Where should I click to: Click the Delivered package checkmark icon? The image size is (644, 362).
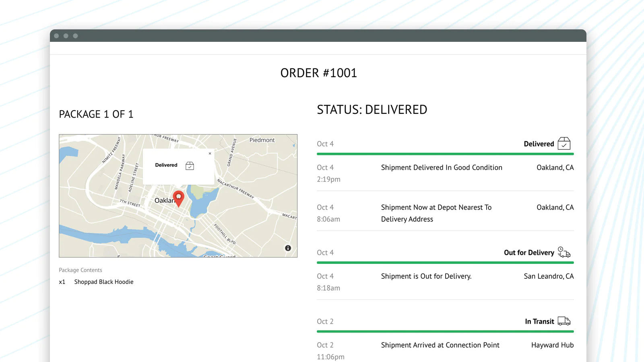click(564, 144)
